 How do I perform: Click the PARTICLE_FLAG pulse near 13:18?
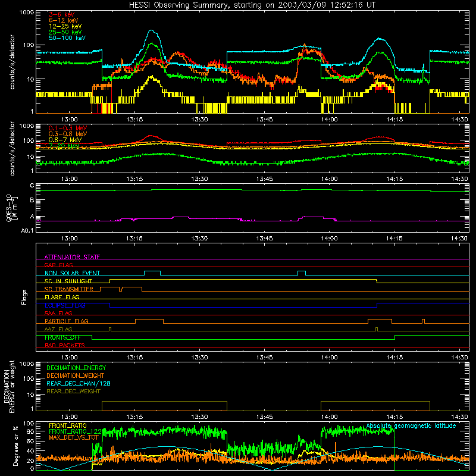(149, 321)
